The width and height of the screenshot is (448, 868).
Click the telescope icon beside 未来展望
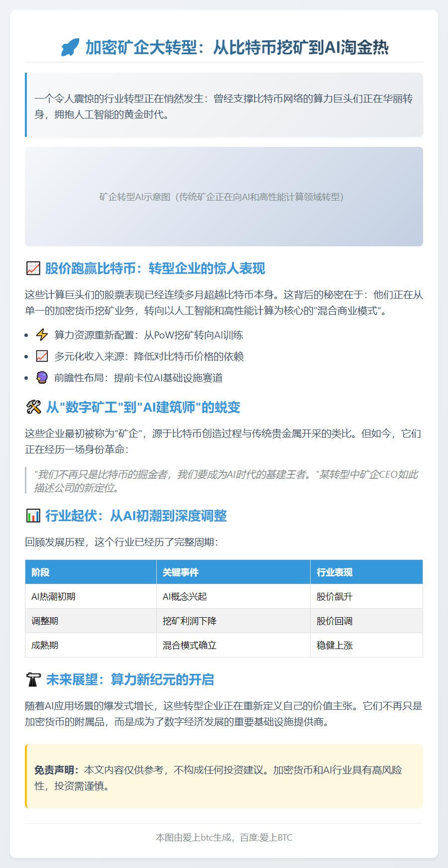(x=33, y=679)
